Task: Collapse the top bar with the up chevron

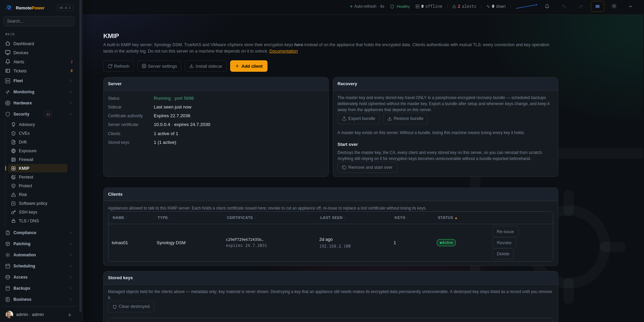Action: [631, 6]
